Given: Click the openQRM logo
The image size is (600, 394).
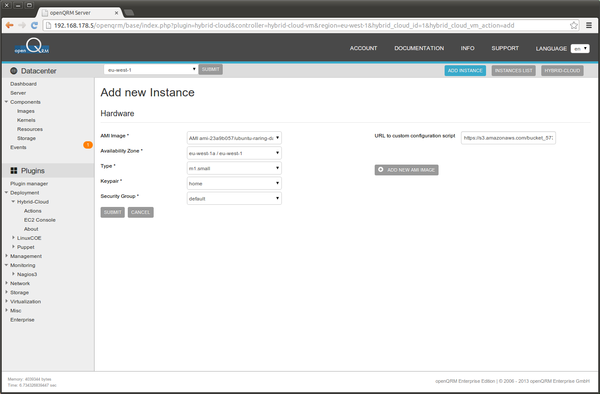Looking at the screenshot, I should 32,46.
